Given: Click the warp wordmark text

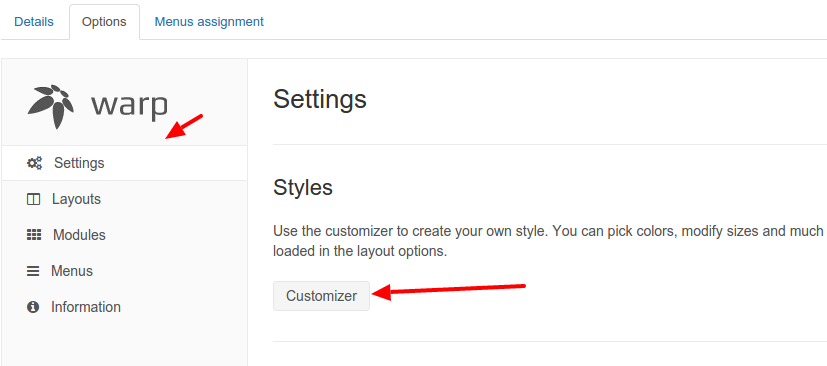Looking at the screenshot, I should 129,106.
